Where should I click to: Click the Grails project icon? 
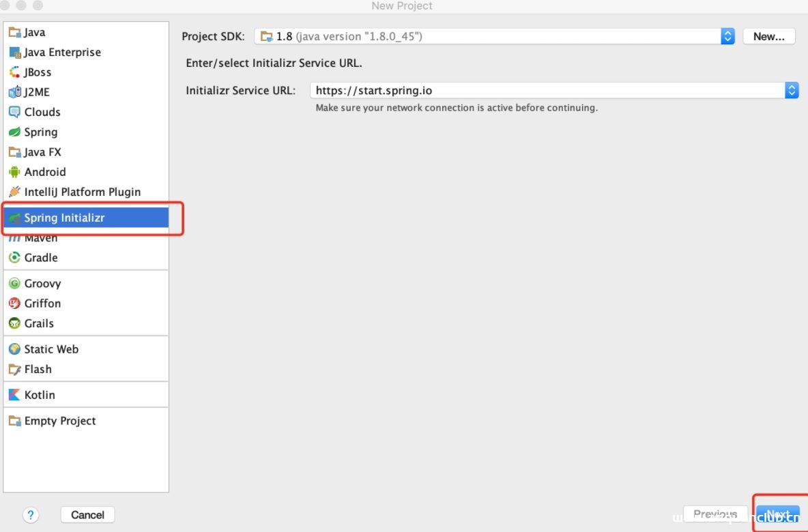(14, 323)
